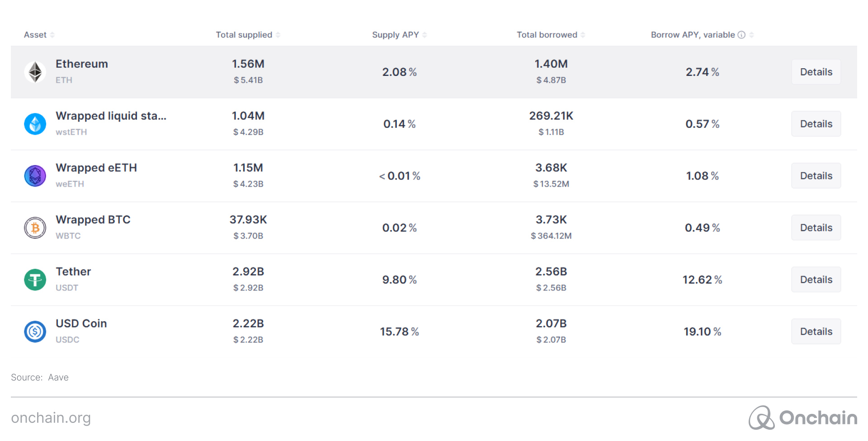Viewport: 868px width, 441px height.
Task: Sort by Borrow APY variable column arrows
Action: [x=751, y=35]
